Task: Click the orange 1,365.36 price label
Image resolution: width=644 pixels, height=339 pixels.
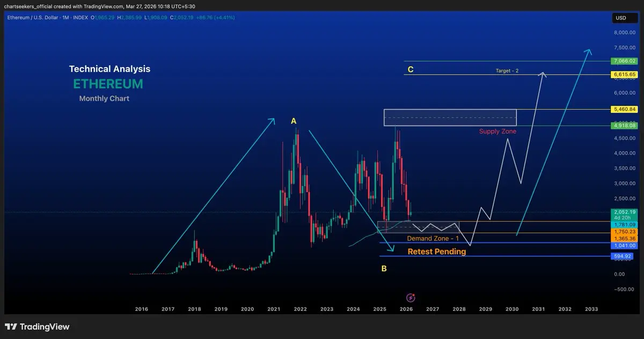Action: [623, 239]
